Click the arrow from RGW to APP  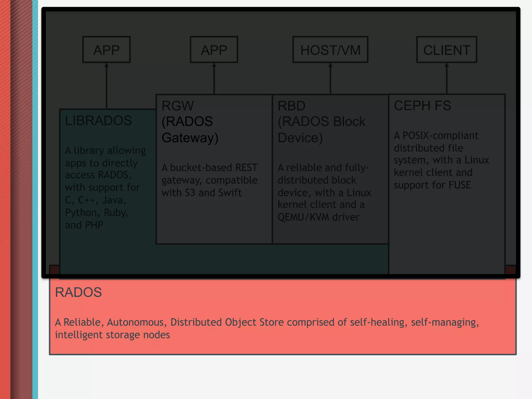[214, 78]
